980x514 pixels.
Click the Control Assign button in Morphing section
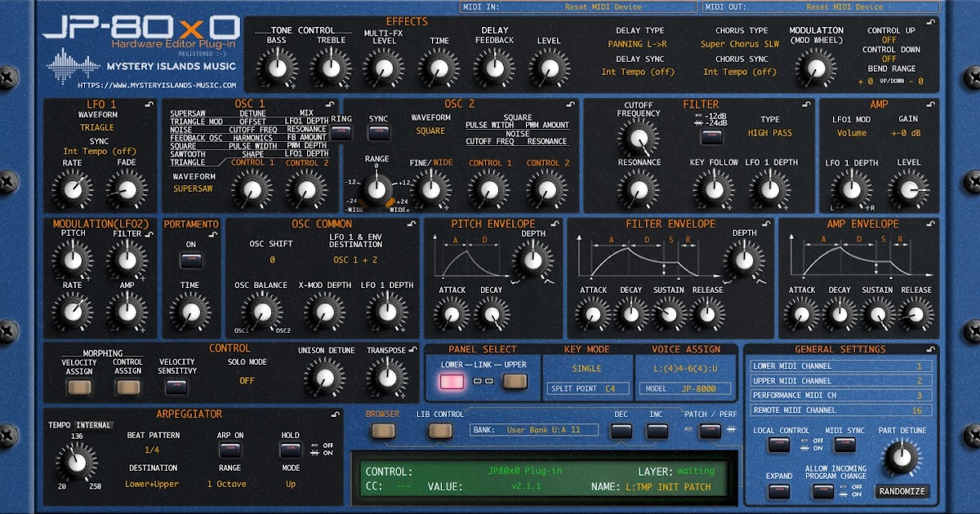coord(128,388)
